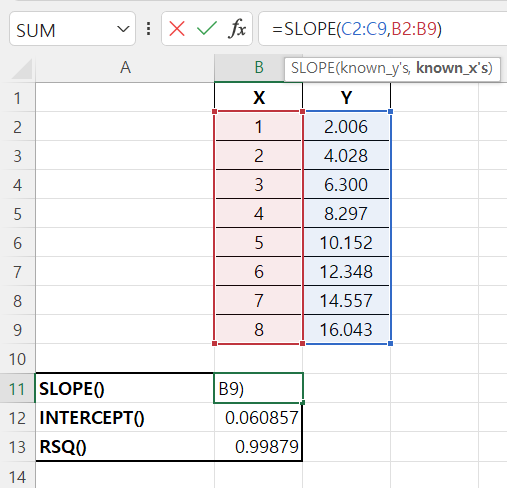This screenshot has height=488, width=507.
Task: Click cell with Y value 2.006
Action: (346, 127)
